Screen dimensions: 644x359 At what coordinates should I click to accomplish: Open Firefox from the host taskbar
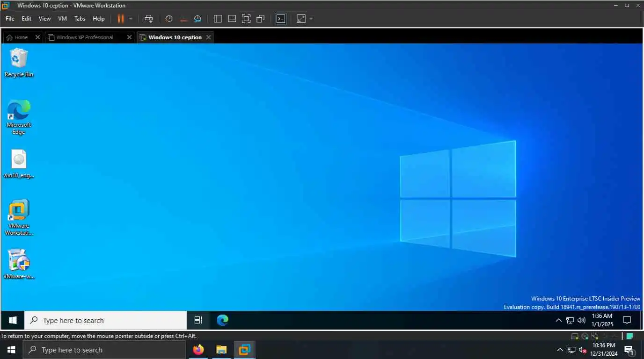198,350
